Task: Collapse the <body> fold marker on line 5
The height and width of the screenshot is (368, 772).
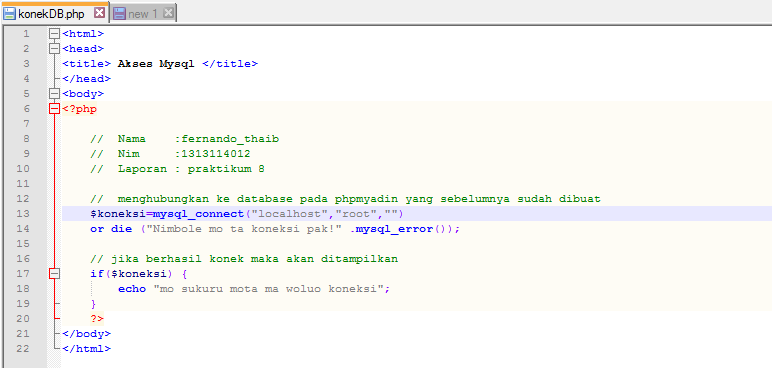Action: pos(55,94)
